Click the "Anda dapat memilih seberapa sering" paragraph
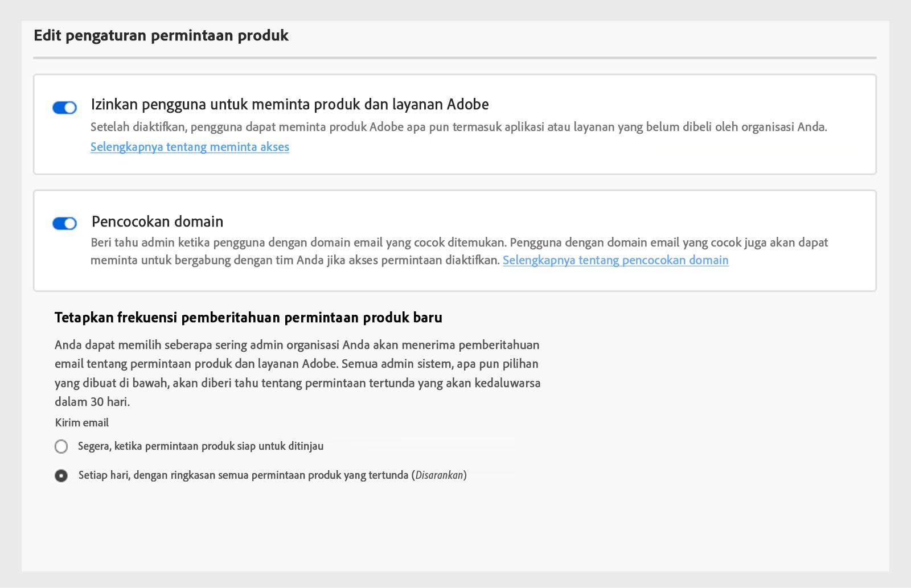The height and width of the screenshot is (588, 911). [297, 345]
